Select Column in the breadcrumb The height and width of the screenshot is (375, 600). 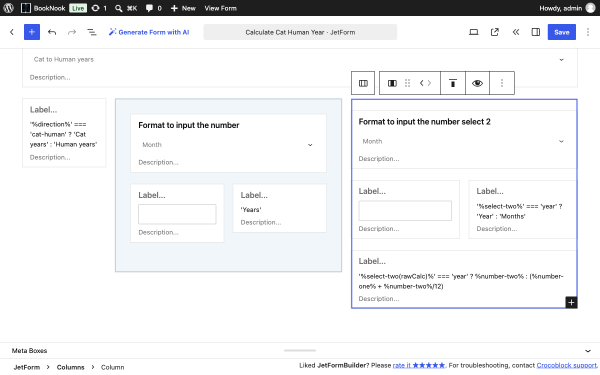(112, 367)
